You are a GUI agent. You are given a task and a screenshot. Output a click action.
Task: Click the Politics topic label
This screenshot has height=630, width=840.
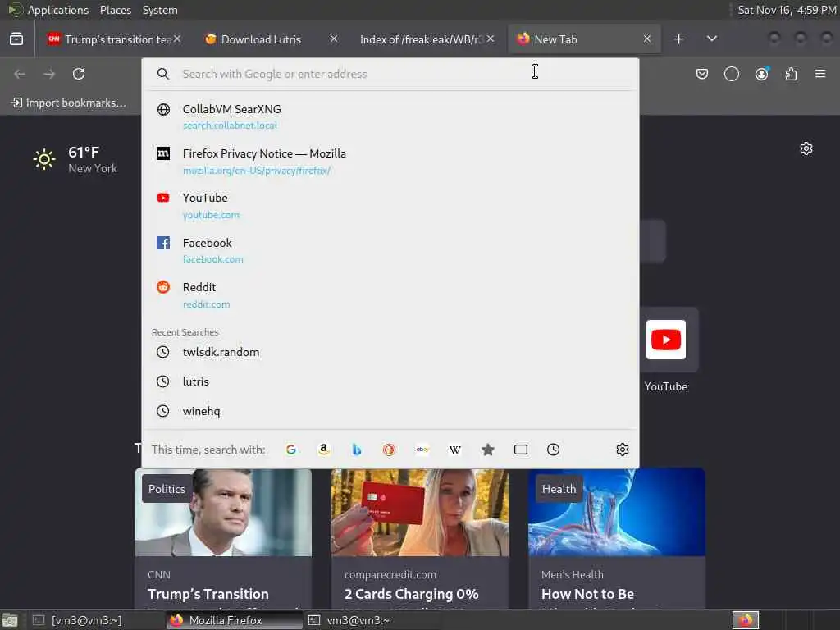coord(167,489)
